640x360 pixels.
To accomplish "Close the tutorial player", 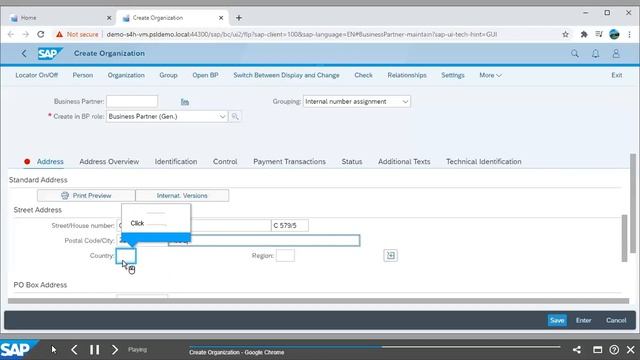I will pos(631,350).
